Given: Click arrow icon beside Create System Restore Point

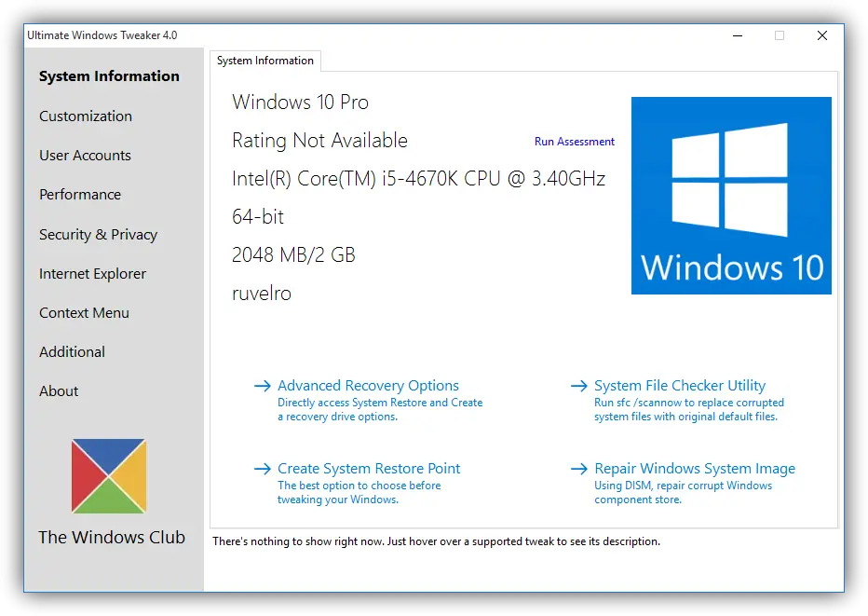Looking at the screenshot, I should [263, 469].
